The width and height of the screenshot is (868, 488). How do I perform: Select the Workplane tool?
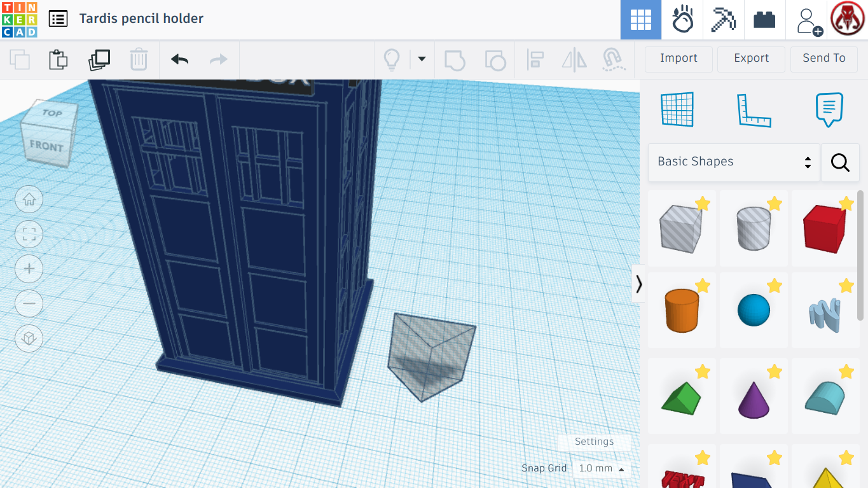click(x=677, y=109)
